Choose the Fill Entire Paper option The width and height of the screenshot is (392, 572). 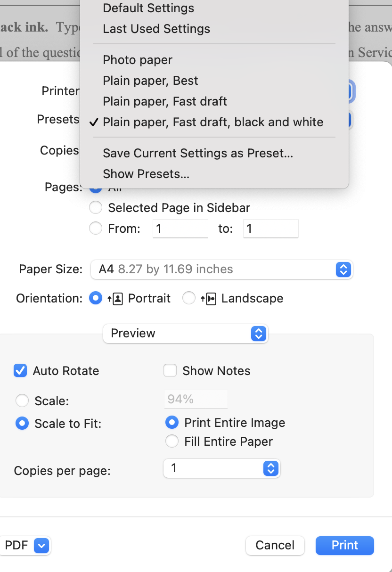172,441
